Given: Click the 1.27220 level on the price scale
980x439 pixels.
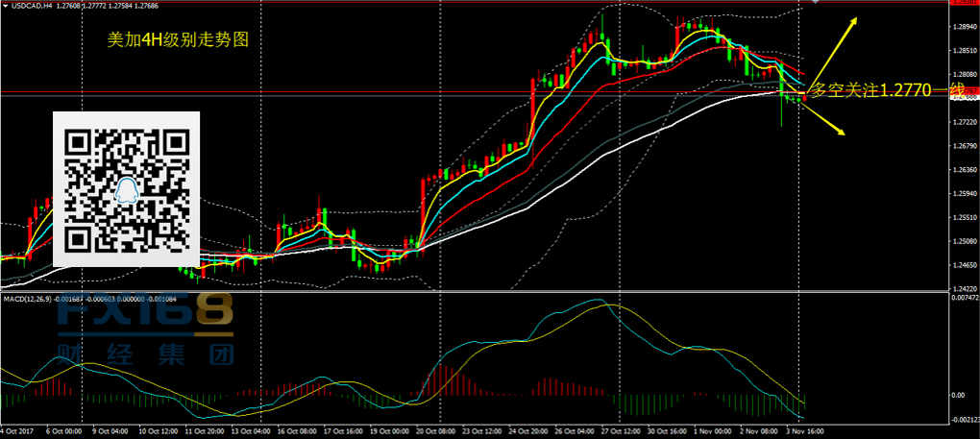Looking at the screenshot, I should coord(964,122).
